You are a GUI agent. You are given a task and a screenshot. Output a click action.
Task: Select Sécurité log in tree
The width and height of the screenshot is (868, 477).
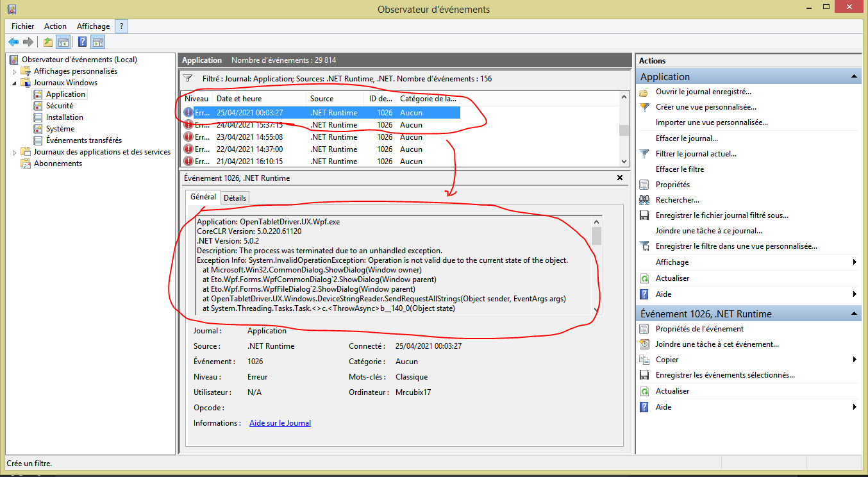pos(60,106)
